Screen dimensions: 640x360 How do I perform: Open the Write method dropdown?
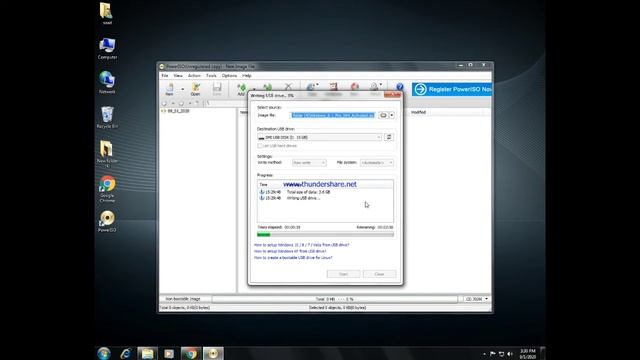[309, 162]
